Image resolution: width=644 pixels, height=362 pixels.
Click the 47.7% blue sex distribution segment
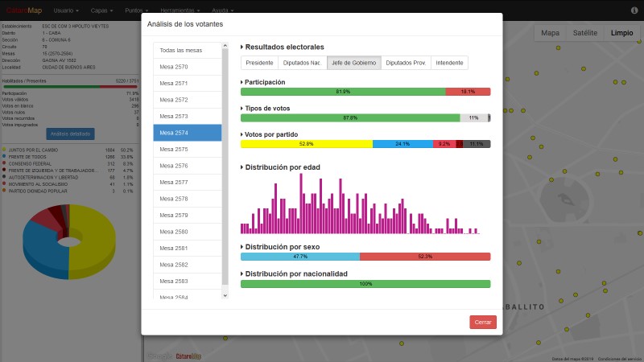pos(300,257)
